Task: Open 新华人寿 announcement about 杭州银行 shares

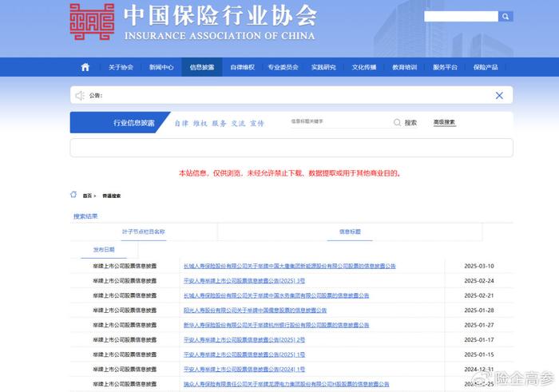Action: coord(276,325)
